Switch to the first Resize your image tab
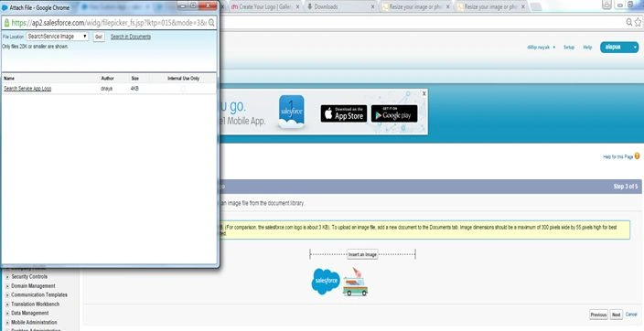 [414, 7]
